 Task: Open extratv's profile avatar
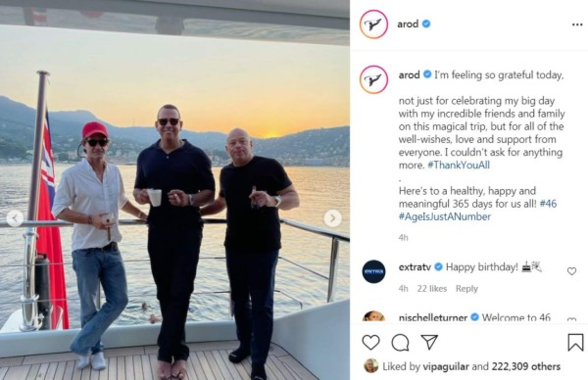(x=373, y=272)
